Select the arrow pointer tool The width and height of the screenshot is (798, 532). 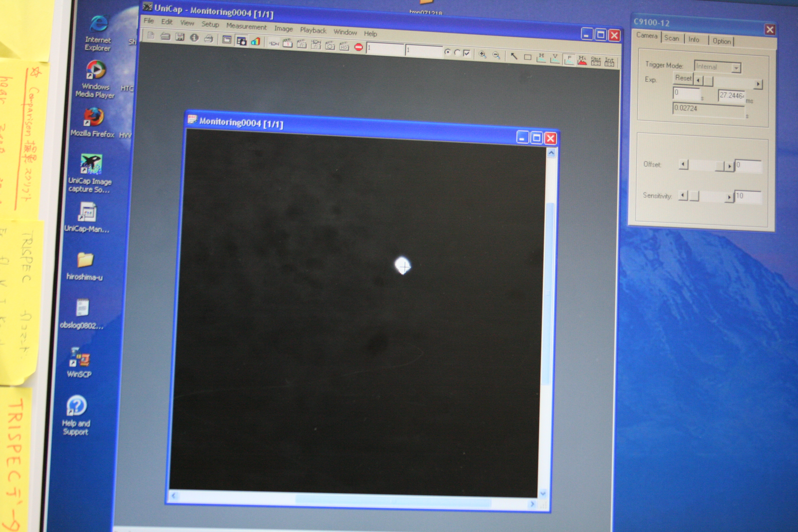pyautogui.click(x=514, y=56)
